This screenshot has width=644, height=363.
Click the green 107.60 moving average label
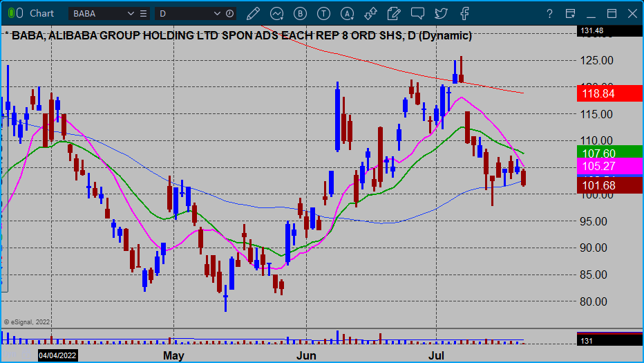pos(609,153)
